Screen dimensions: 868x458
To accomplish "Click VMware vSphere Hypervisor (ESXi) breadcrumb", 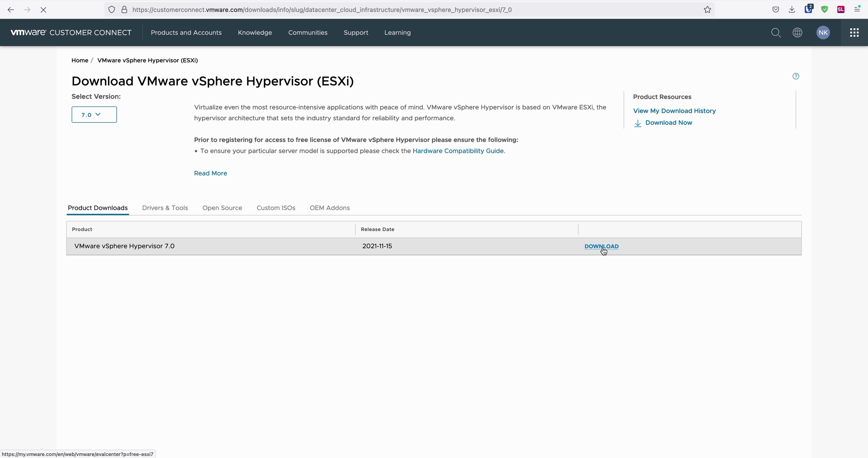I will (x=148, y=60).
